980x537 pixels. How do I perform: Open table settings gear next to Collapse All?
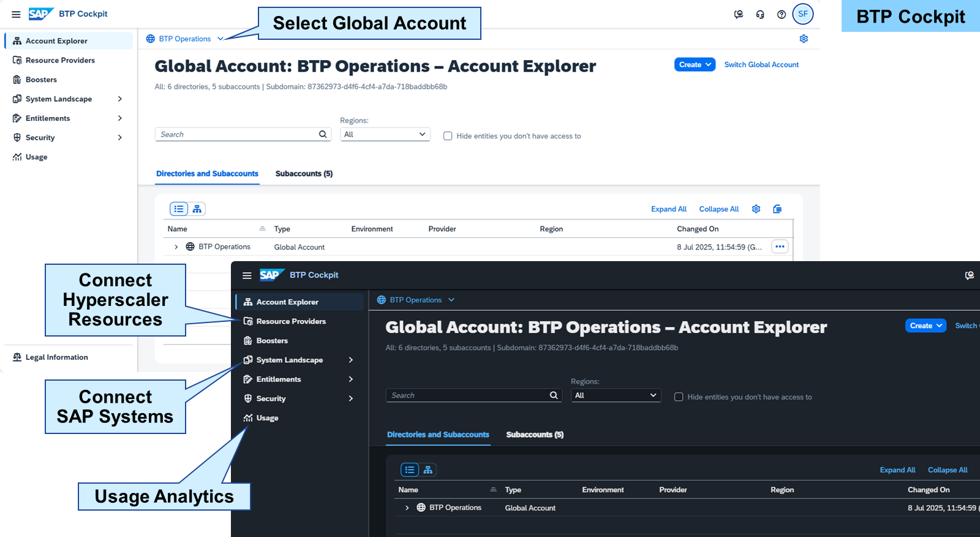756,209
